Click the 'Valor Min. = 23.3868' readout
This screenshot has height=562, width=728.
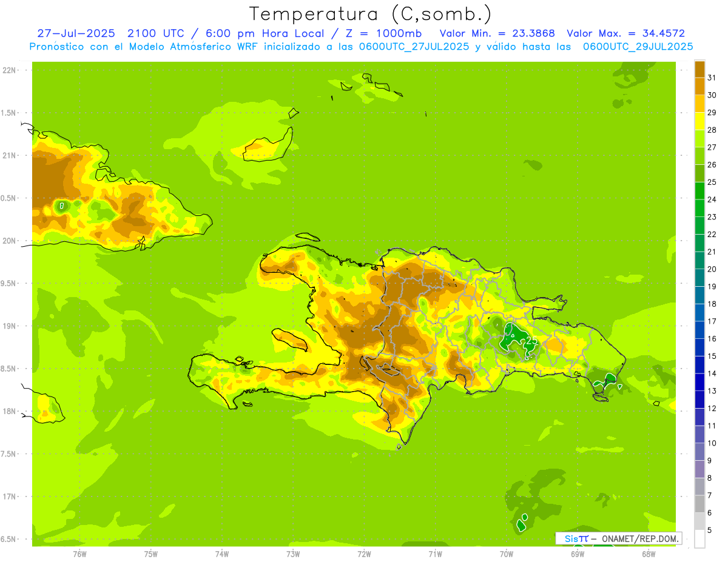(497, 33)
